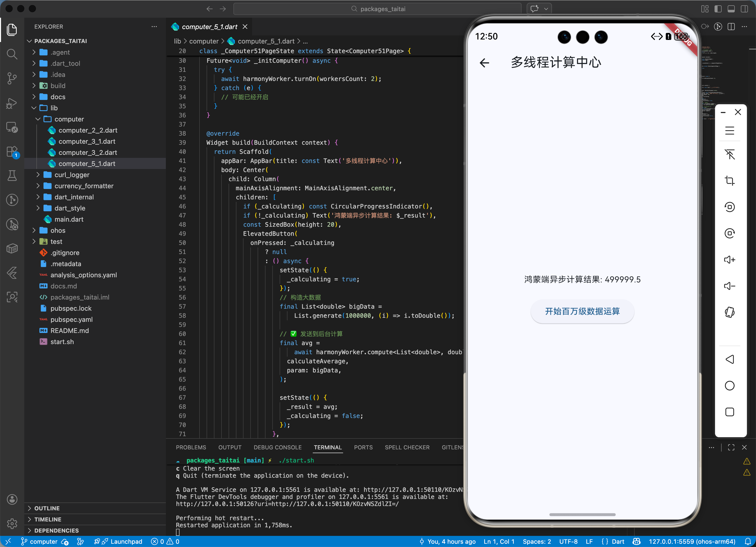Tap 开始百万级数据运算 button
Screen dimensions: 756x547
coord(582,311)
